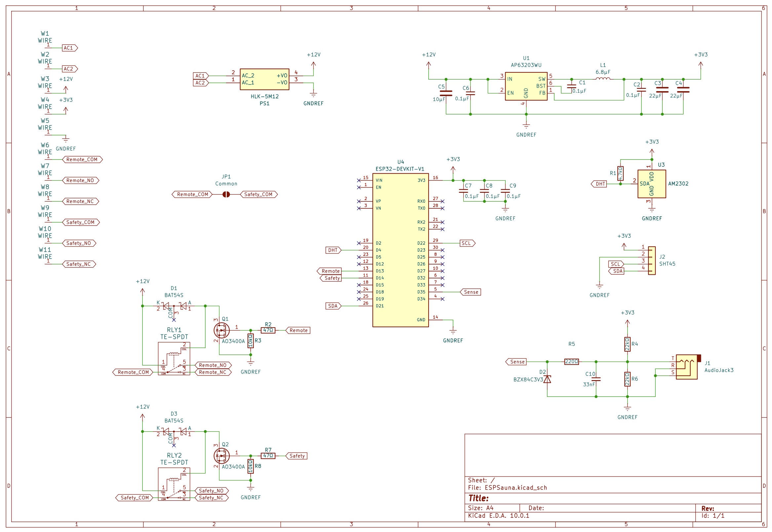Screen dimensions: 772x532
Task: Click the C6 0.1µF capacitor symbol
Action: pyautogui.click(x=470, y=93)
